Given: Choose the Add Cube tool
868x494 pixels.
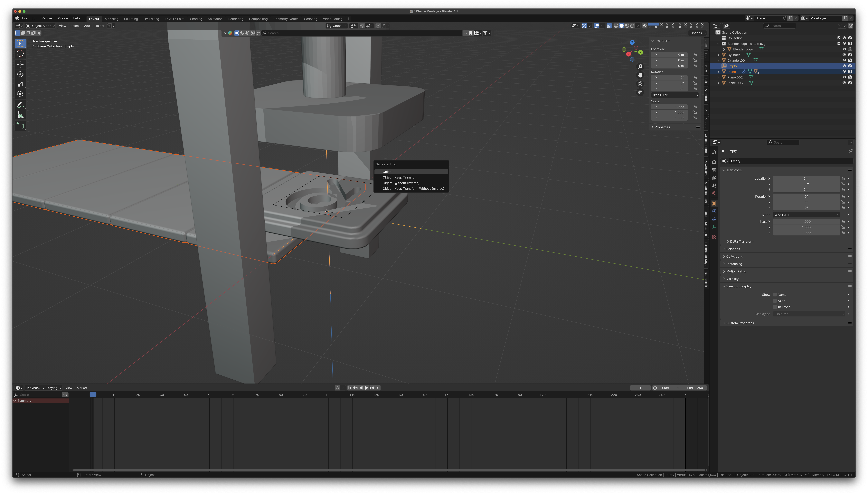Looking at the screenshot, I should (x=20, y=126).
